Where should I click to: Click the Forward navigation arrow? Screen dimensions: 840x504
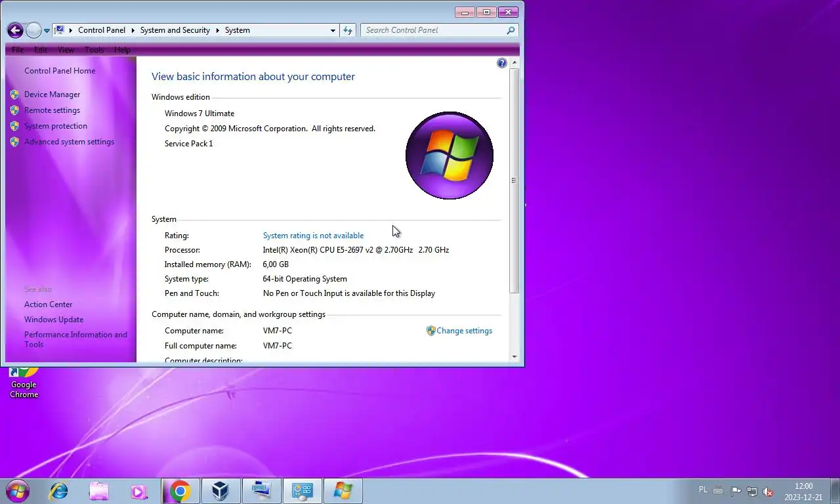(x=33, y=30)
